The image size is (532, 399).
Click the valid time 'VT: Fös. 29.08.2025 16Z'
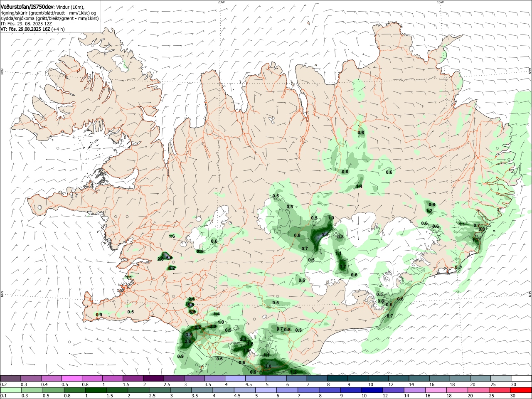click(25, 29)
